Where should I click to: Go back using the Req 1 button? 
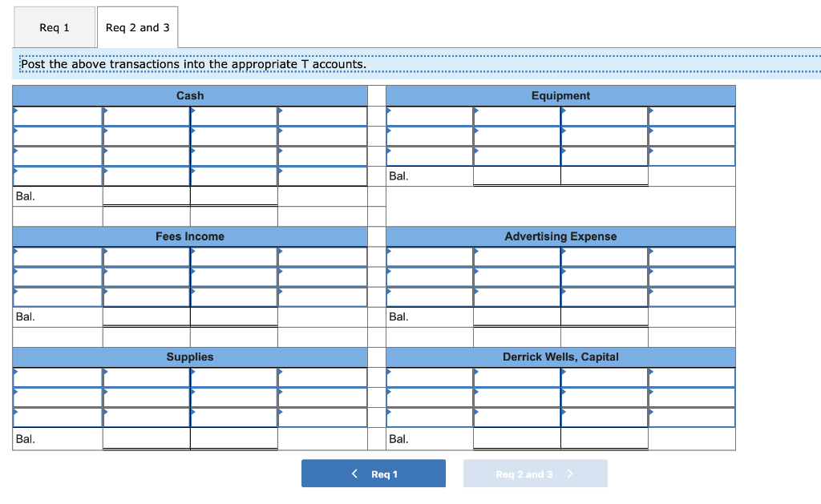pos(374,474)
